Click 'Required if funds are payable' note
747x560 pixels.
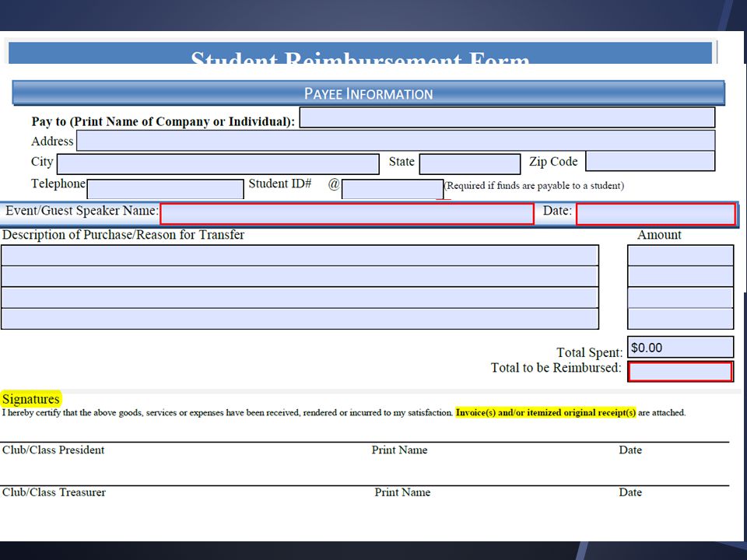pos(534,186)
